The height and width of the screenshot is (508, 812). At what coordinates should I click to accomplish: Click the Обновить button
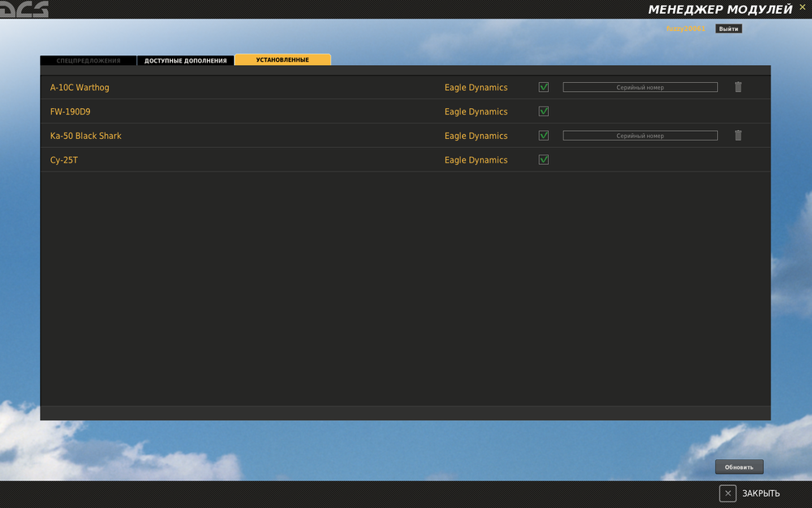click(x=739, y=467)
